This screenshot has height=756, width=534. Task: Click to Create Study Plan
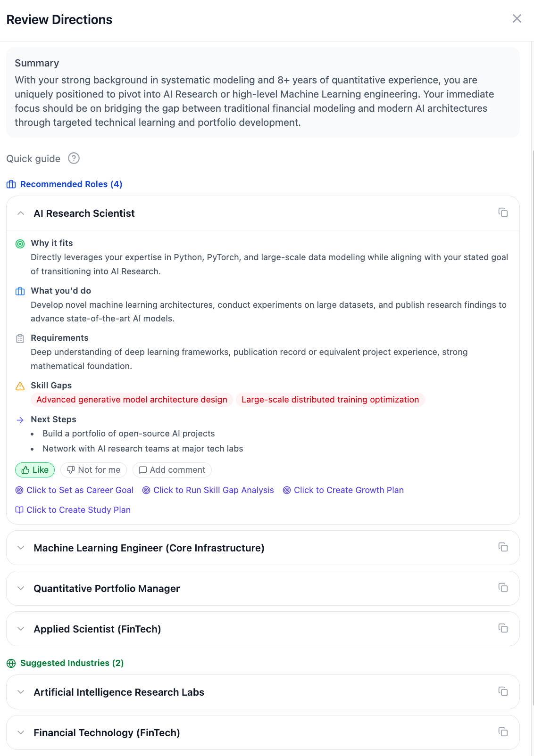pos(73,510)
